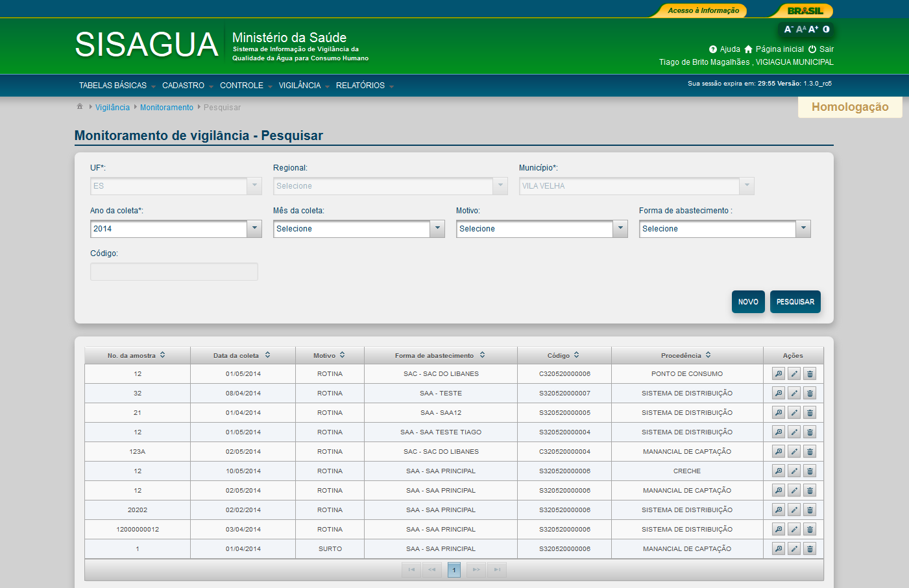
Task: Edit sample 12 row with code C320520000006
Action: [x=794, y=374]
